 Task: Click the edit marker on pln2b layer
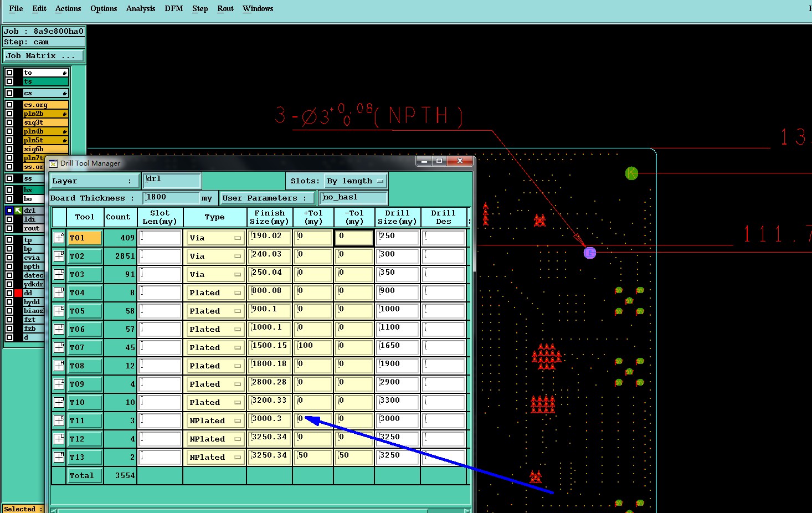click(65, 114)
